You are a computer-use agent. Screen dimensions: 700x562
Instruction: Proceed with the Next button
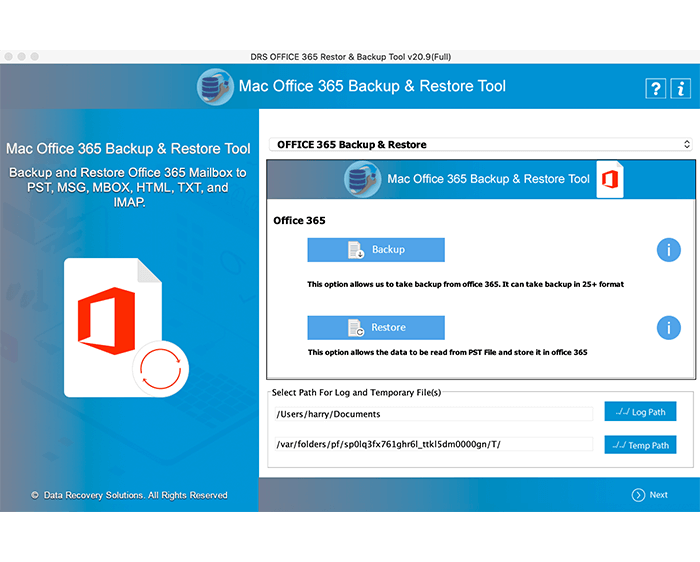click(x=650, y=495)
